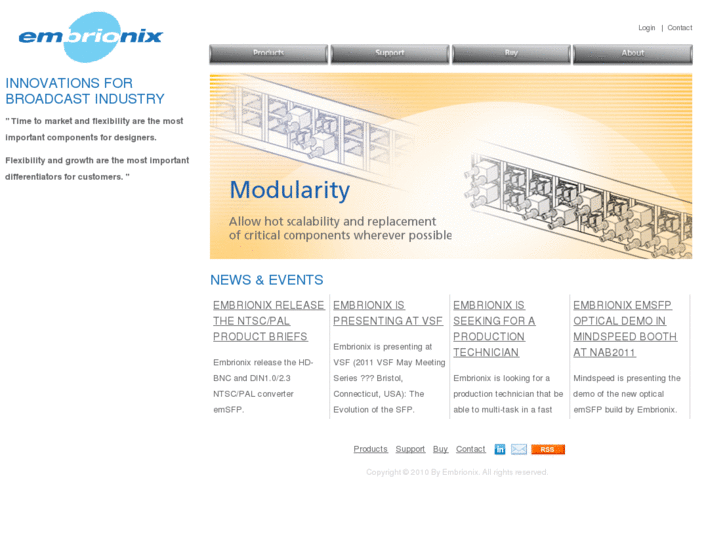Click the Embrionix logo
Image resolution: width=727 pixels, height=545 pixels.
pos(91,37)
